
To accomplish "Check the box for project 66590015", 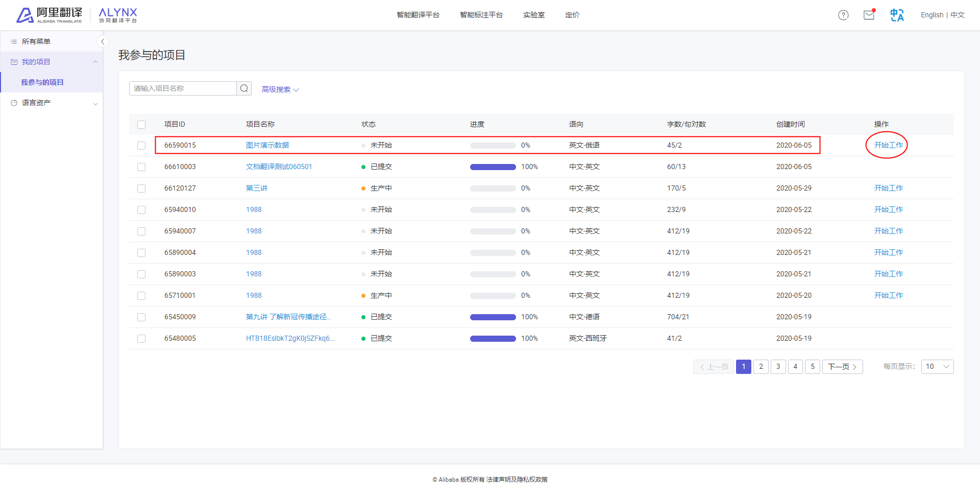I will coord(141,146).
